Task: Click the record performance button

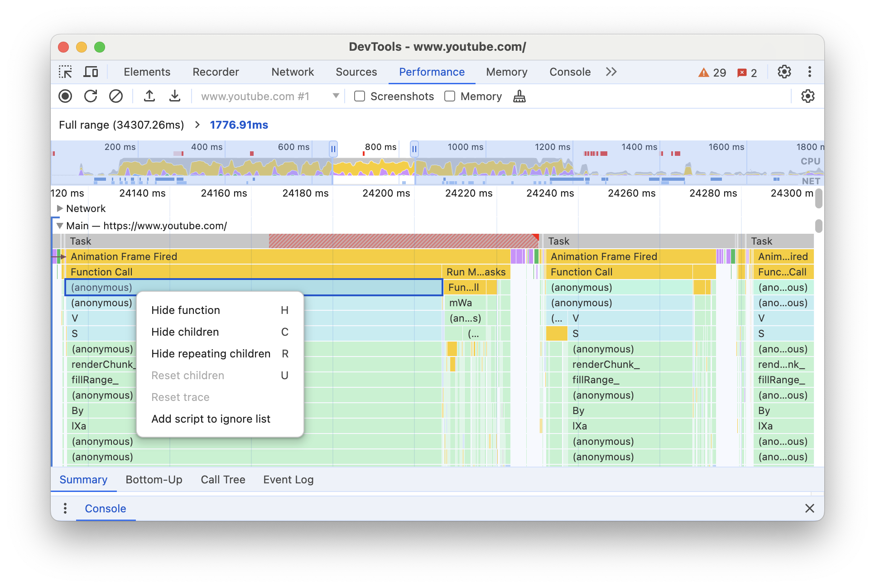Action: [x=66, y=96]
